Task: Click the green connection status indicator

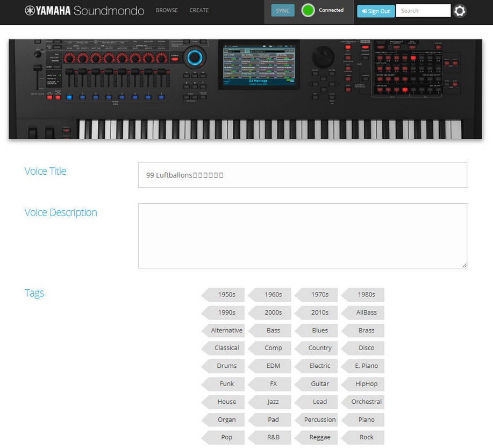Action: point(308,10)
